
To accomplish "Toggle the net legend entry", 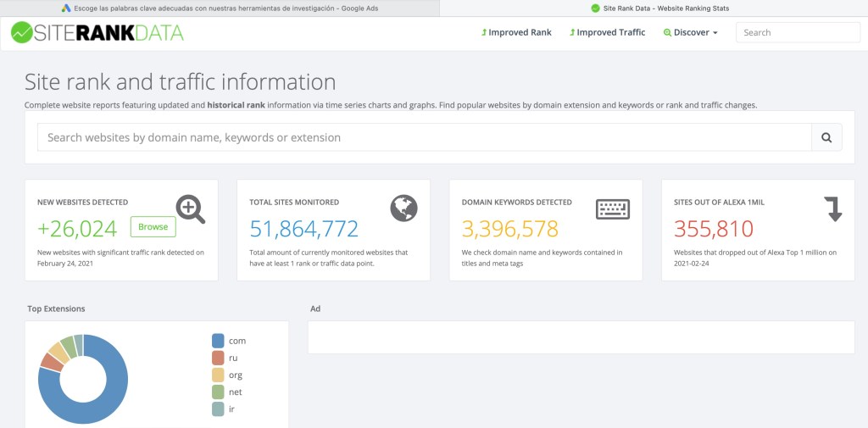I will coord(227,392).
